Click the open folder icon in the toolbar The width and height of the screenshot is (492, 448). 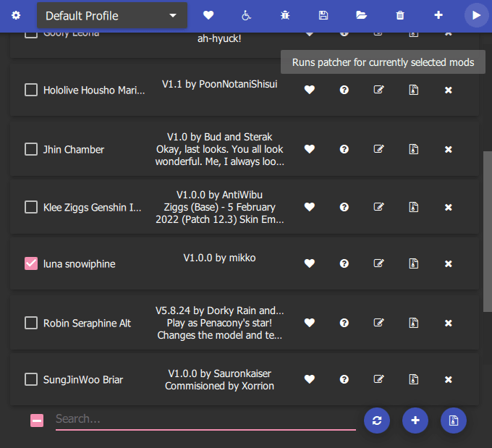coord(361,15)
